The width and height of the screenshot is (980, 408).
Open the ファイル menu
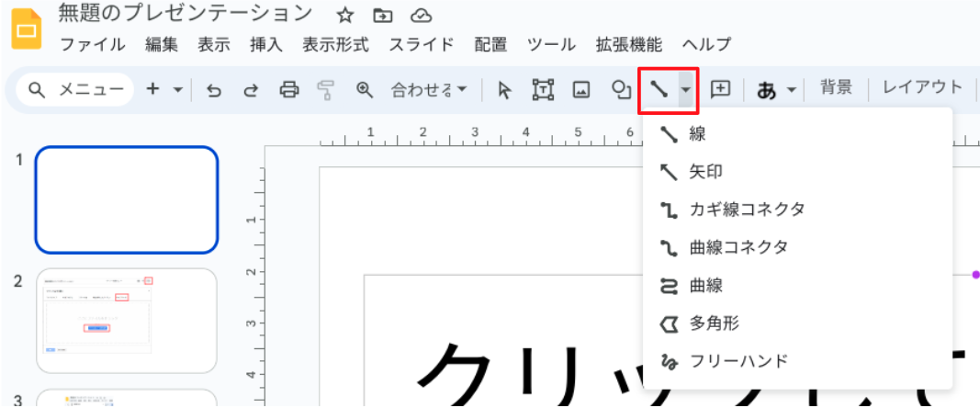(93, 45)
